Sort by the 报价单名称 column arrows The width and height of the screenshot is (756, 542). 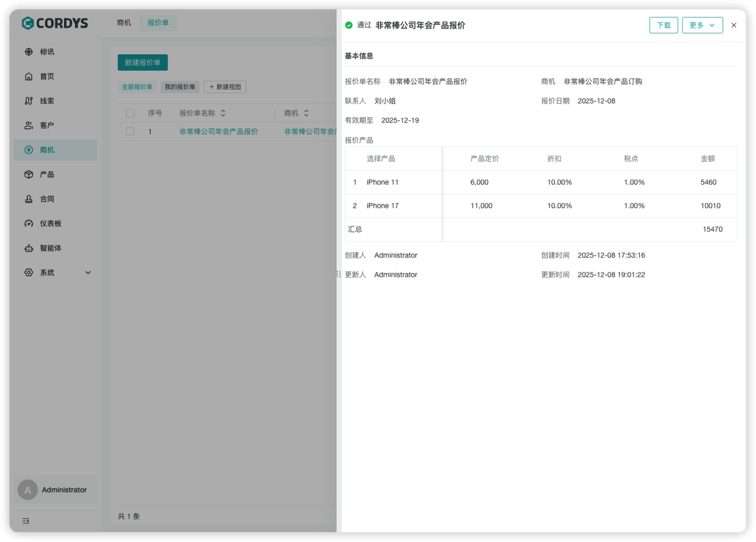(223, 113)
